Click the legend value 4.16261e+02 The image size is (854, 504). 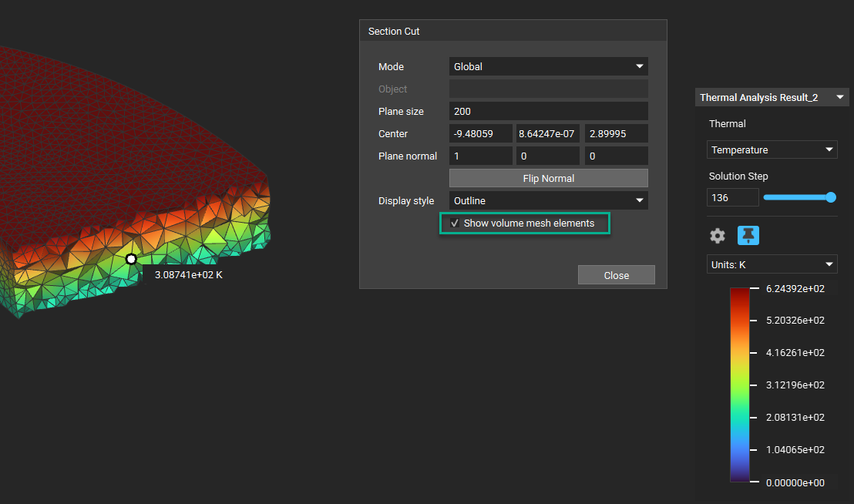795,353
